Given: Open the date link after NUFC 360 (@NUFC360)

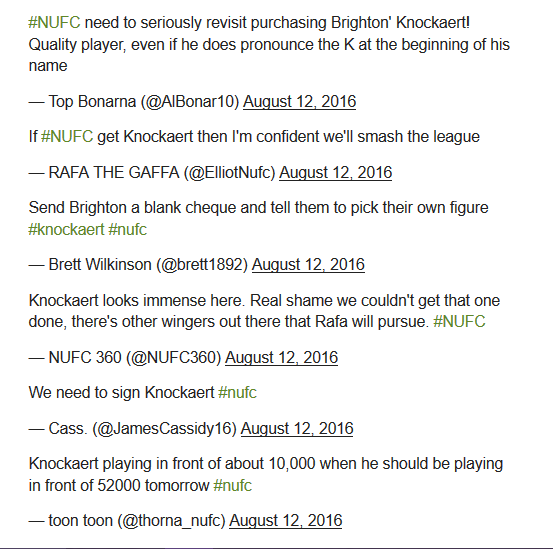Looking at the screenshot, I should tap(281, 358).
